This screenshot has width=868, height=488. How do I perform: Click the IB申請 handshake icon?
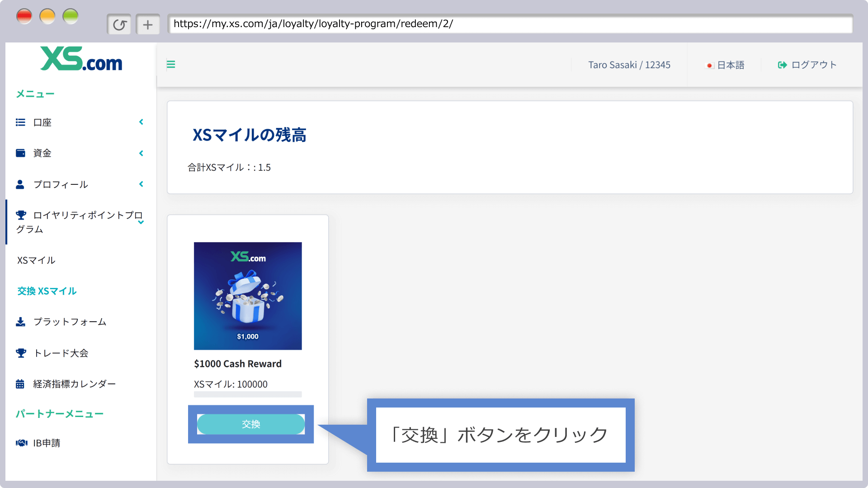[x=21, y=443]
